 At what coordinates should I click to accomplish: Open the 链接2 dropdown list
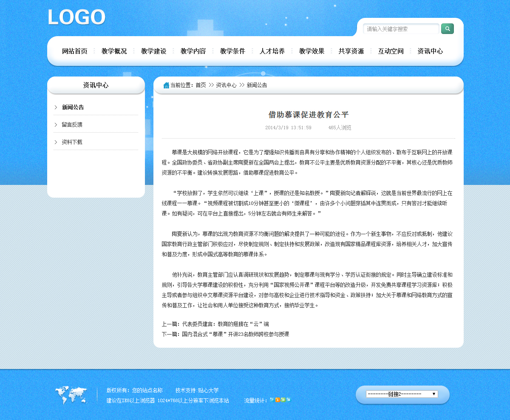[402, 394]
